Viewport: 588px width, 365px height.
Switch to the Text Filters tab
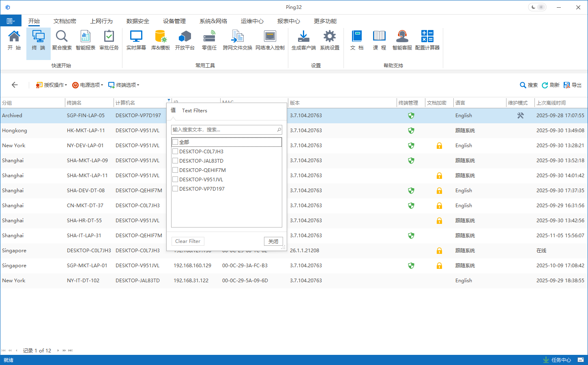click(x=194, y=111)
